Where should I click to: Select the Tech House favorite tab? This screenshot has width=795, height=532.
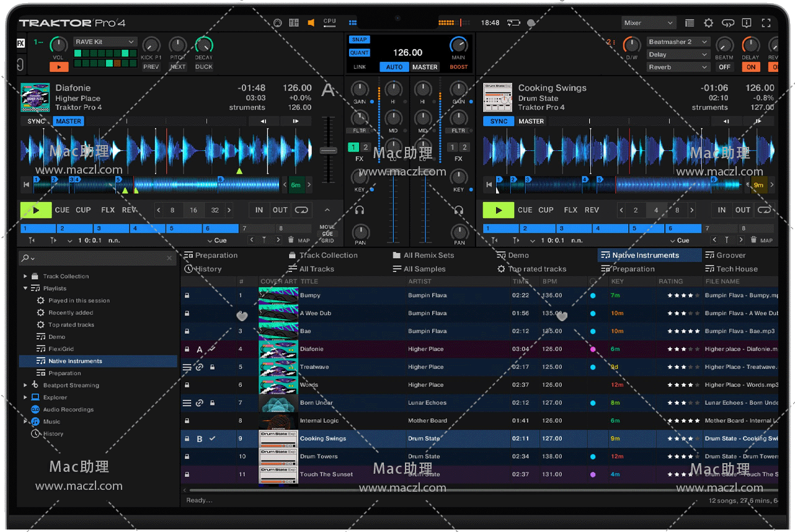[737, 269]
